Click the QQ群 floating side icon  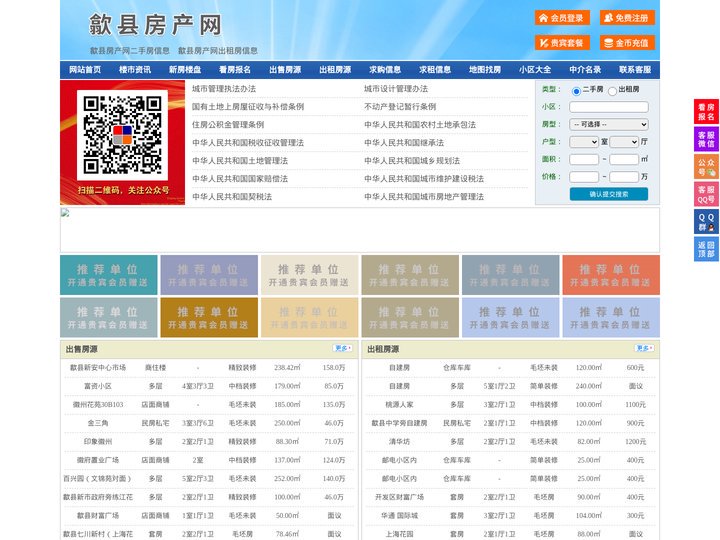[706, 222]
